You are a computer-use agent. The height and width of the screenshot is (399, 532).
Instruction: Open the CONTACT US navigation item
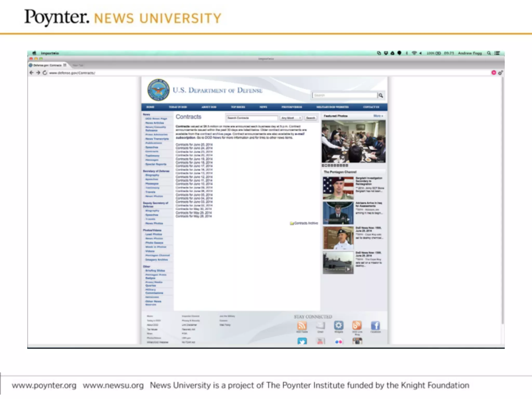pos(371,107)
